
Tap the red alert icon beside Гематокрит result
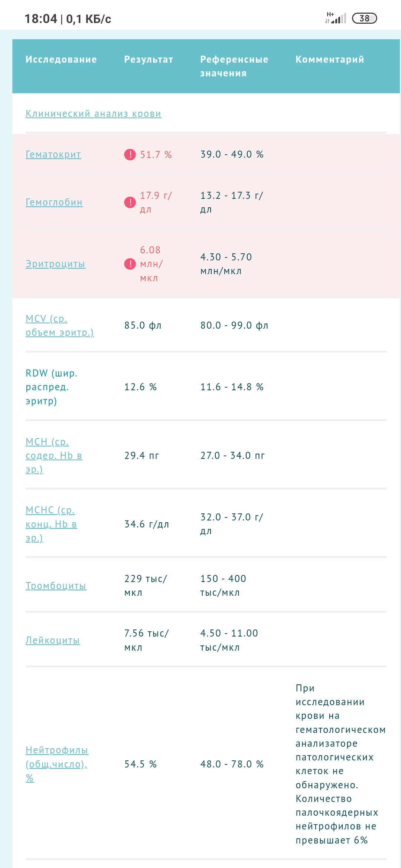130,154
